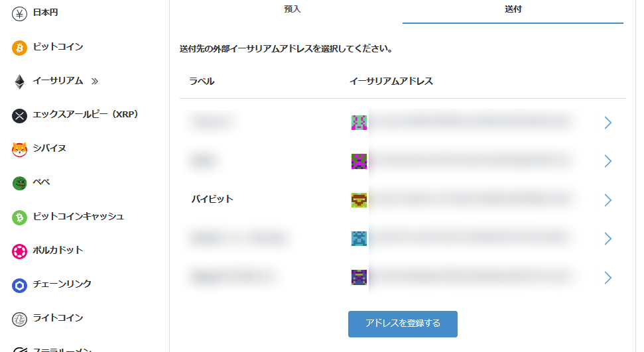Click the yellow-red identicon for バイビット

point(359,200)
